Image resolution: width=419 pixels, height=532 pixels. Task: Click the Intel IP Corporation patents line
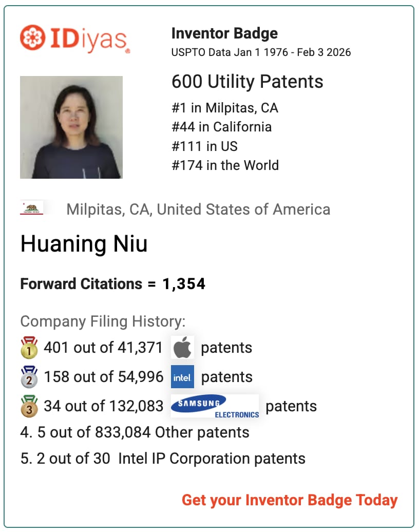pos(163,459)
